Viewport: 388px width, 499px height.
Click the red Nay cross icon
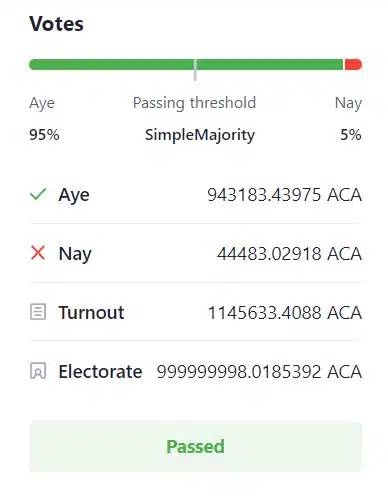[38, 253]
